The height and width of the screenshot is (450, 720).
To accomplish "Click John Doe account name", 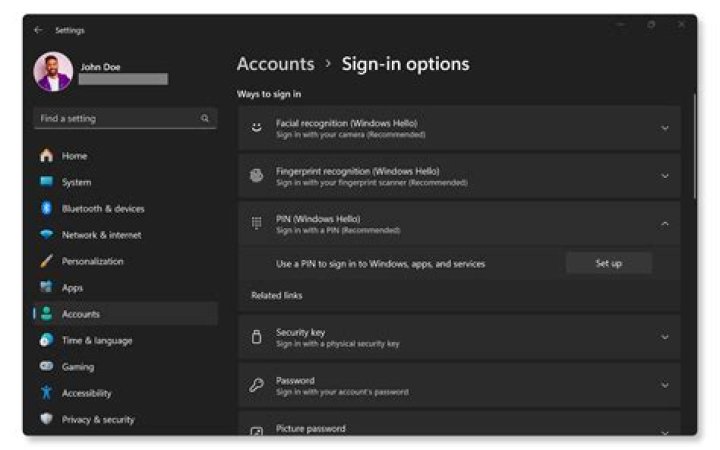I will point(101,67).
